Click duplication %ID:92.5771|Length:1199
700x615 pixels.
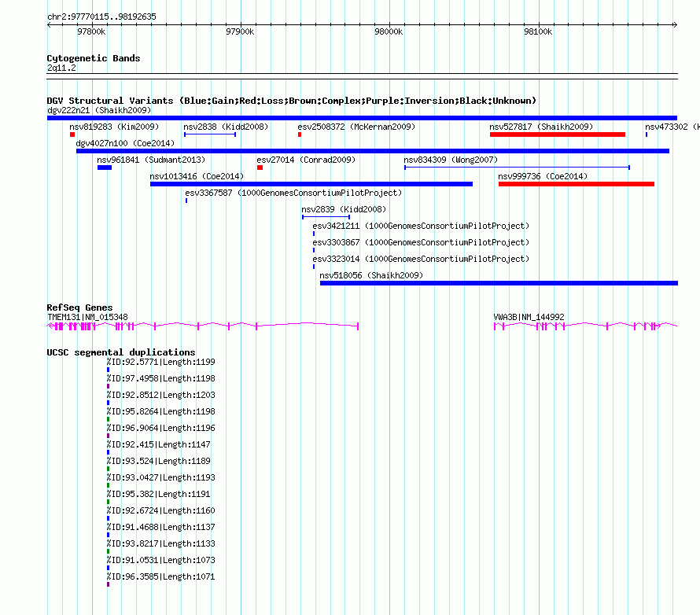[x=160, y=362]
